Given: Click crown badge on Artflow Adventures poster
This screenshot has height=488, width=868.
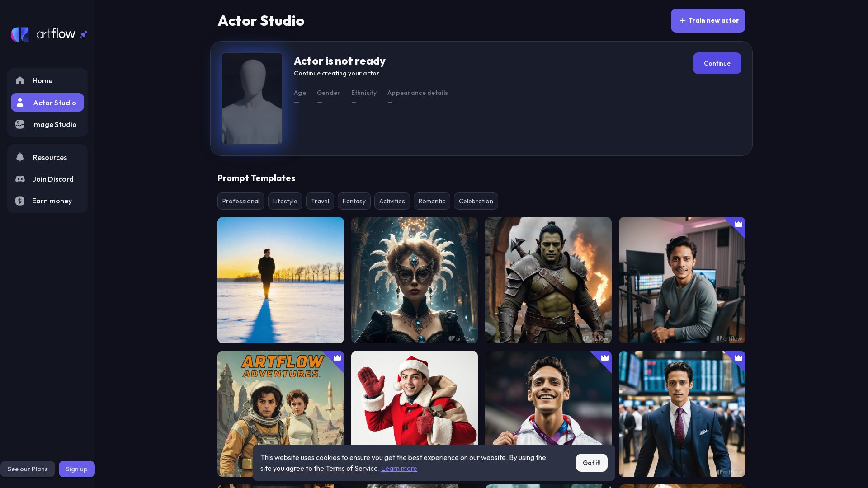Looking at the screenshot, I should [337, 358].
